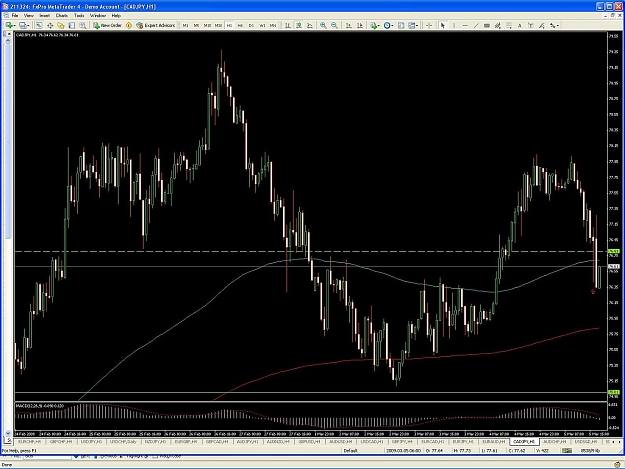The width and height of the screenshot is (625, 469).
Task: Select the Horizontal Line drawing tool
Action: [465, 25]
